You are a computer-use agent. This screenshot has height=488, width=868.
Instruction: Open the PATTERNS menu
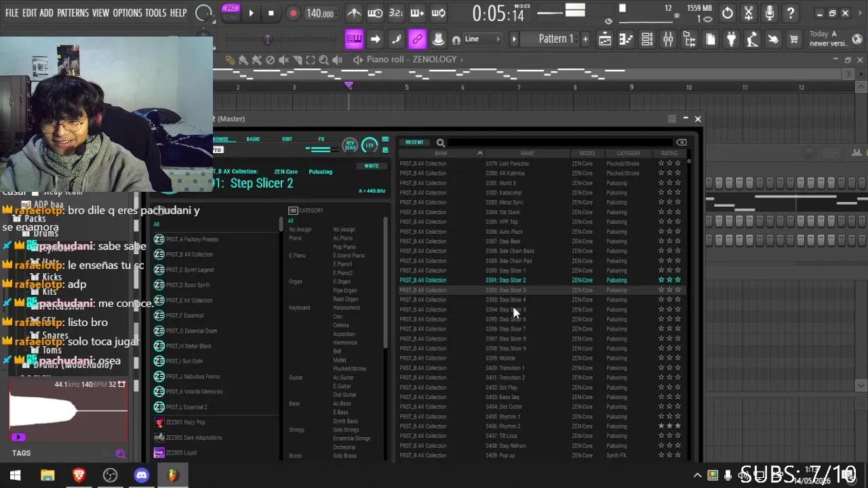click(x=73, y=13)
